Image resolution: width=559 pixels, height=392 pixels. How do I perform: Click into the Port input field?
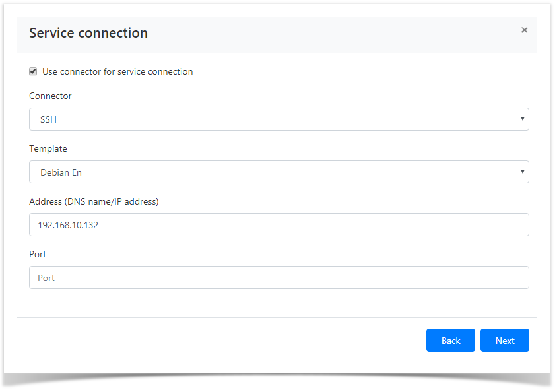click(x=279, y=278)
